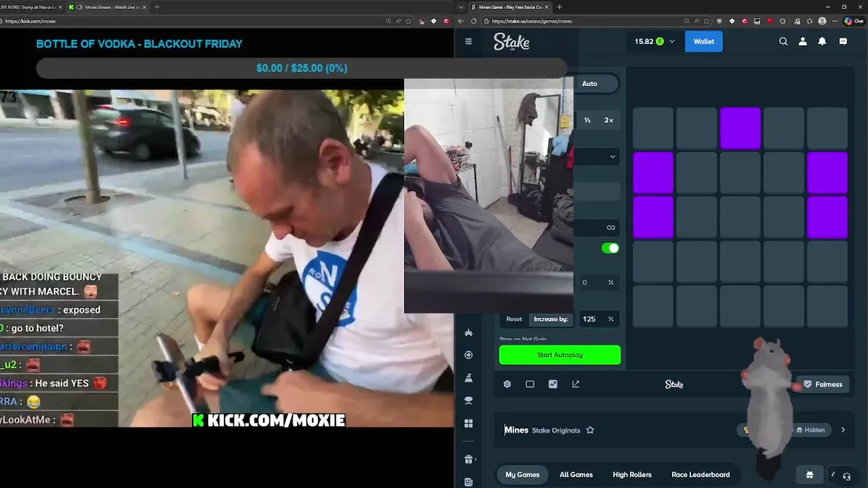Open Stake site search
This screenshot has height=488, width=868.
click(x=783, y=41)
